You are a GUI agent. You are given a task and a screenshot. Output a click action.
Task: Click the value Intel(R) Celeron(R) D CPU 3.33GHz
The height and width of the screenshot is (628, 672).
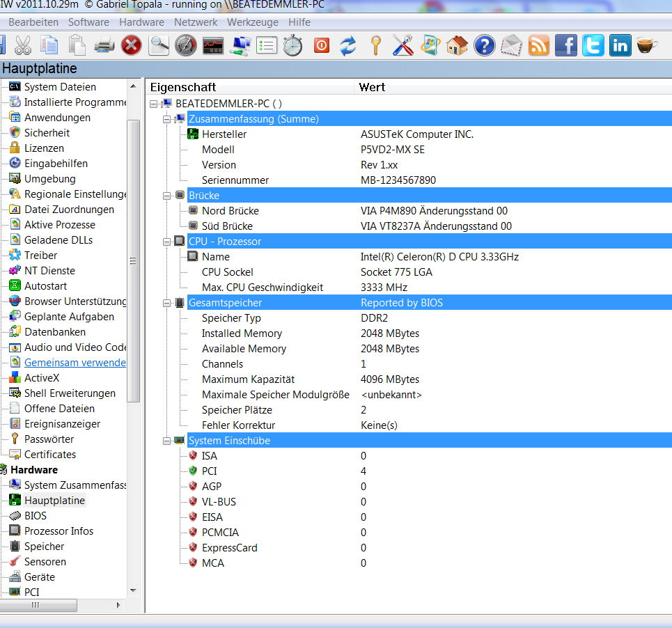pyautogui.click(x=439, y=257)
